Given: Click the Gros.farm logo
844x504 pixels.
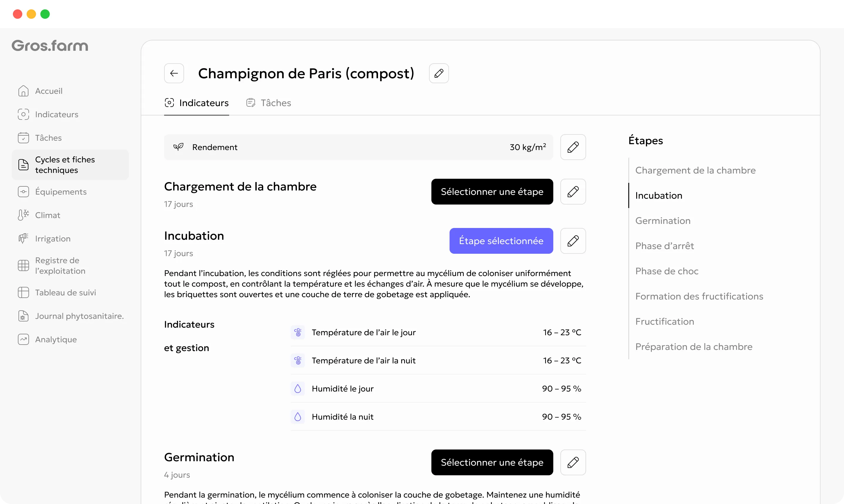Looking at the screenshot, I should [x=50, y=45].
